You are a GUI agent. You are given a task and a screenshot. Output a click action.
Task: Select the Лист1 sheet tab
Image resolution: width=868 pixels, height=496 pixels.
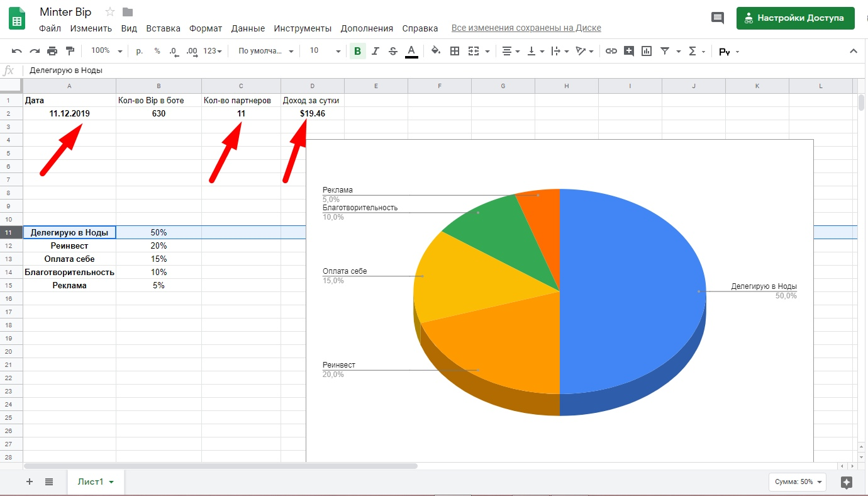[x=96, y=482]
